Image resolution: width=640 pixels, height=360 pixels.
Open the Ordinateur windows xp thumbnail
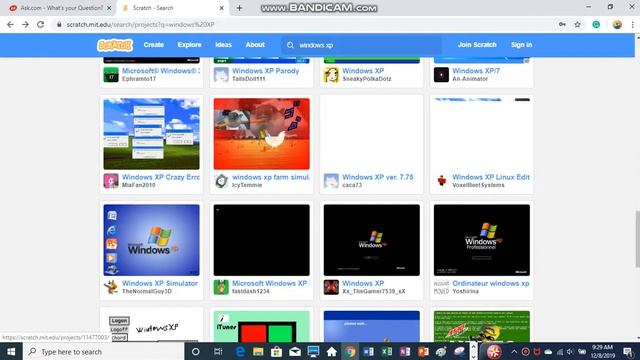coord(482,240)
